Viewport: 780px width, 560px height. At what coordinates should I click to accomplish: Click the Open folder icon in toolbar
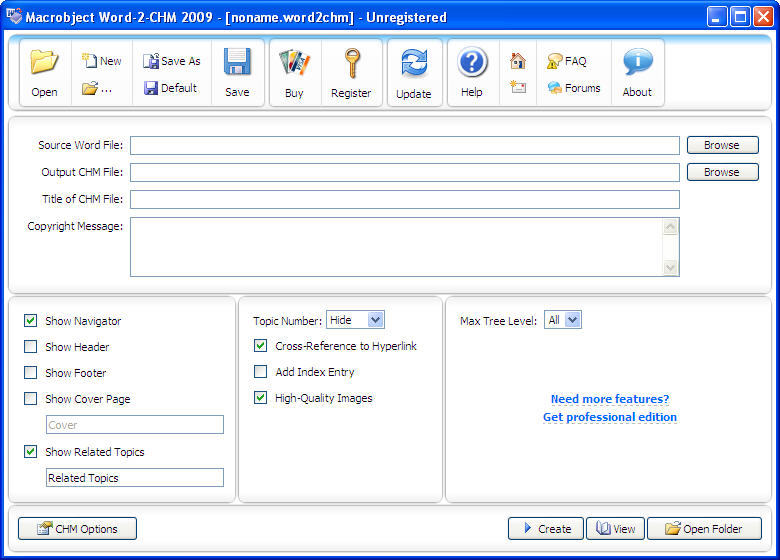pos(44,63)
